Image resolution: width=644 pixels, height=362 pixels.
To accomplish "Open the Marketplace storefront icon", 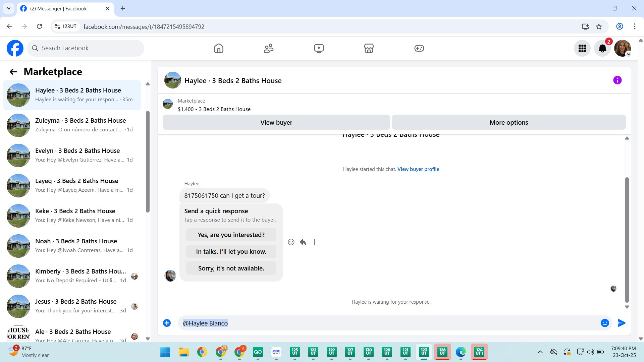I will (369, 48).
